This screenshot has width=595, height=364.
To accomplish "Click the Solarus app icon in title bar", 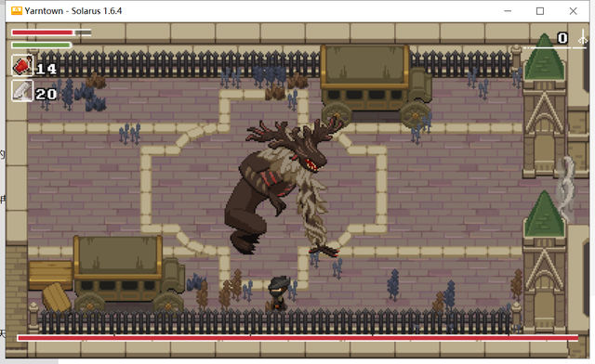I will pos(17,10).
